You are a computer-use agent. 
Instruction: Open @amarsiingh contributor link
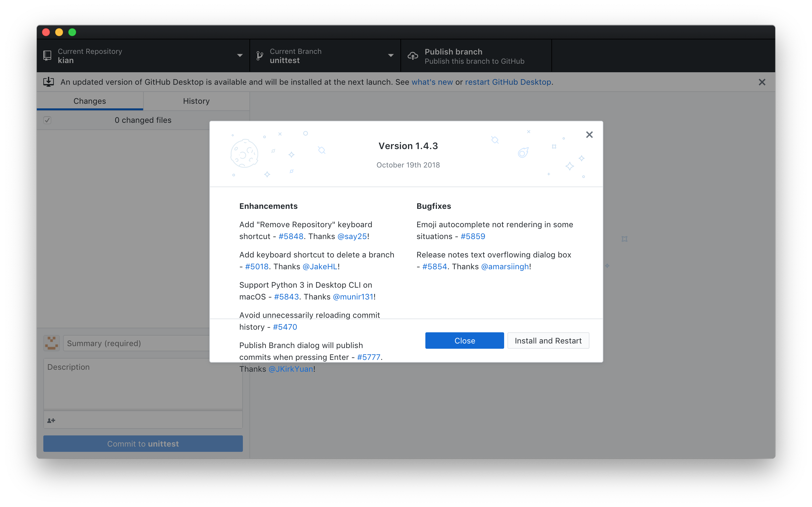pyautogui.click(x=505, y=267)
